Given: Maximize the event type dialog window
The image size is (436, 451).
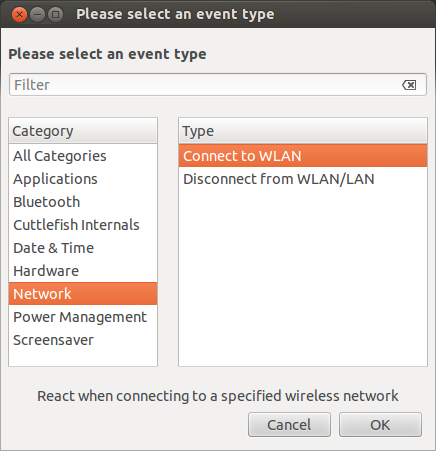Looking at the screenshot, I should click(55, 15).
